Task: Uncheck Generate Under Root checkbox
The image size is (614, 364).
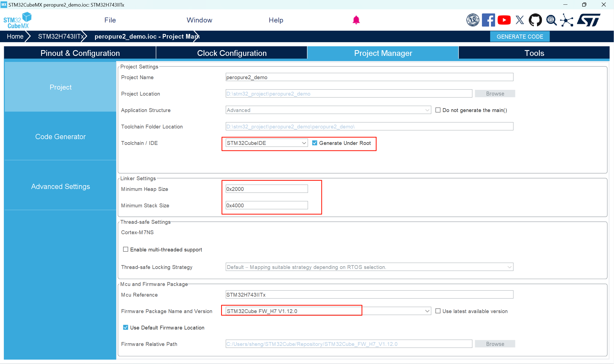Action: point(315,143)
